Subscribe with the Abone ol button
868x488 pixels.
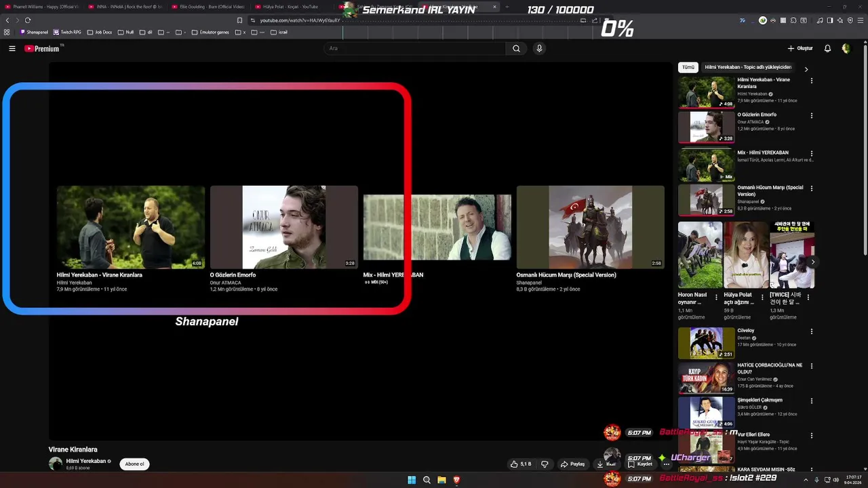[134, 464]
